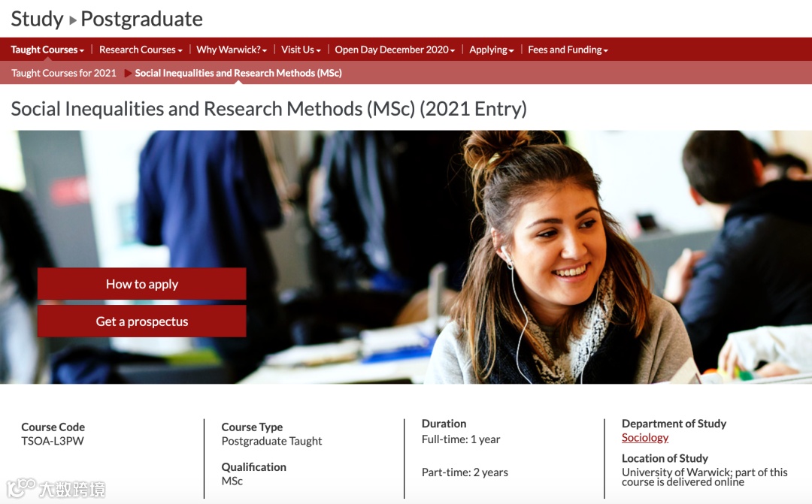Open the Why Warwick? dropdown
This screenshot has height=504, width=812.
(x=232, y=50)
